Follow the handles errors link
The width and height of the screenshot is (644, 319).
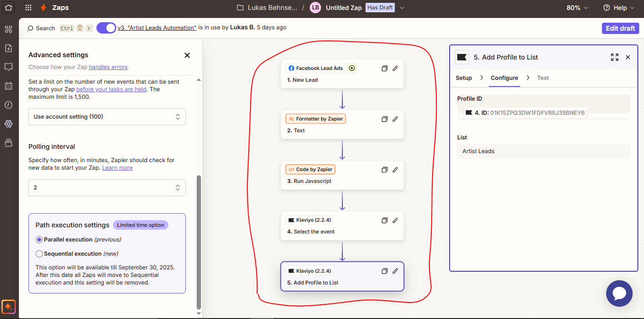coord(108,67)
